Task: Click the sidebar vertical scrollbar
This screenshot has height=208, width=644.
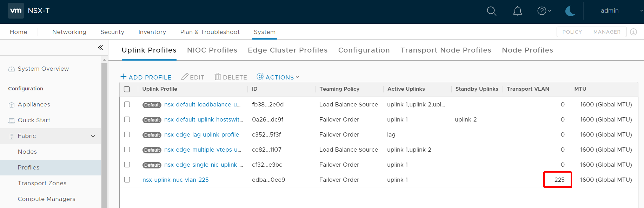Action: click(104, 135)
